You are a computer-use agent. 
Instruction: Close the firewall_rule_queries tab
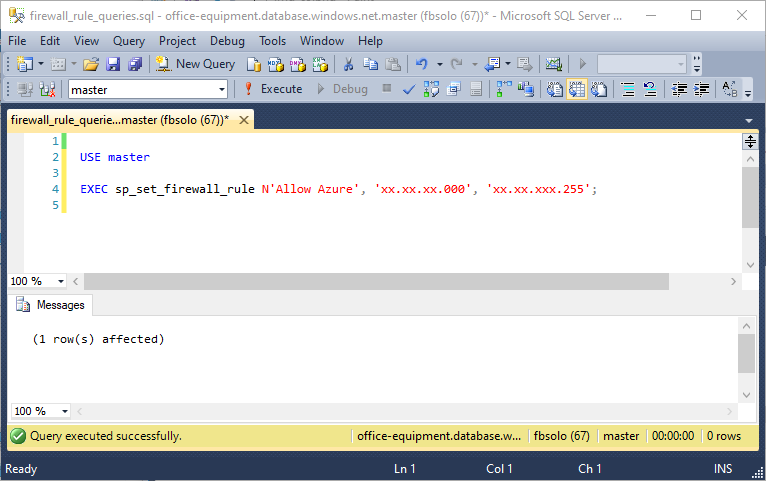tap(244, 120)
